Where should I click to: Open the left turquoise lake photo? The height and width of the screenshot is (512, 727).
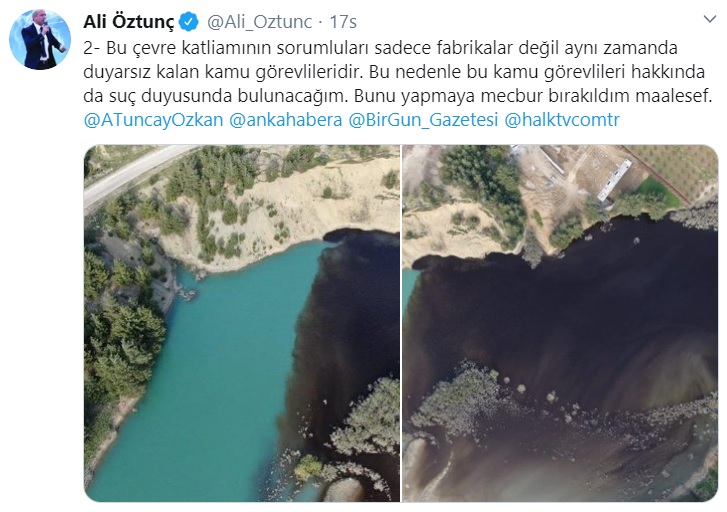click(242, 323)
